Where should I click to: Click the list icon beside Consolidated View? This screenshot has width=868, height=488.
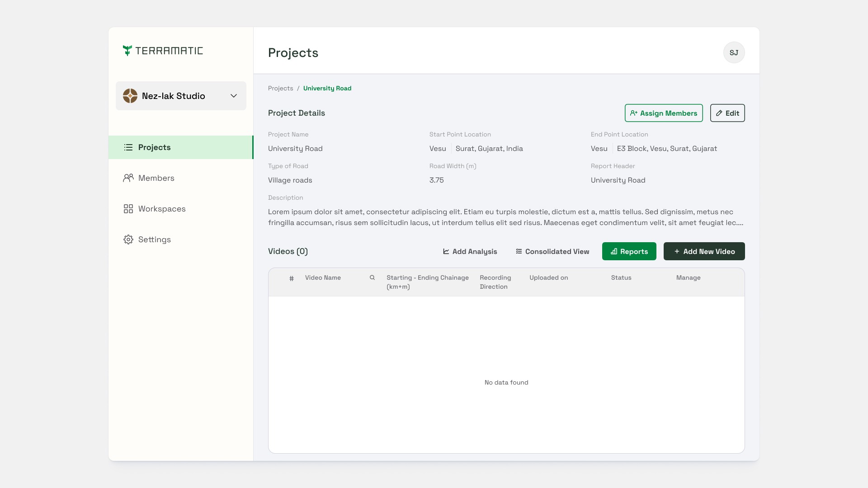click(x=519, y=251)
